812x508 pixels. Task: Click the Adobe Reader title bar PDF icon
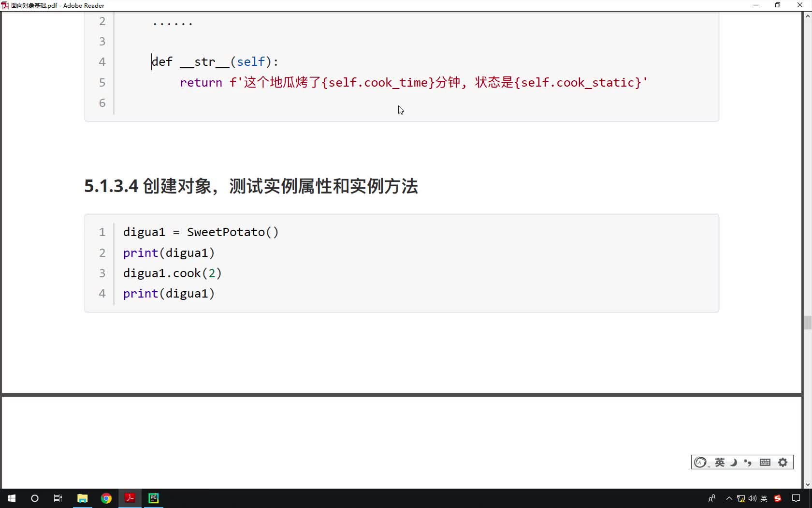tap(5, 5)
